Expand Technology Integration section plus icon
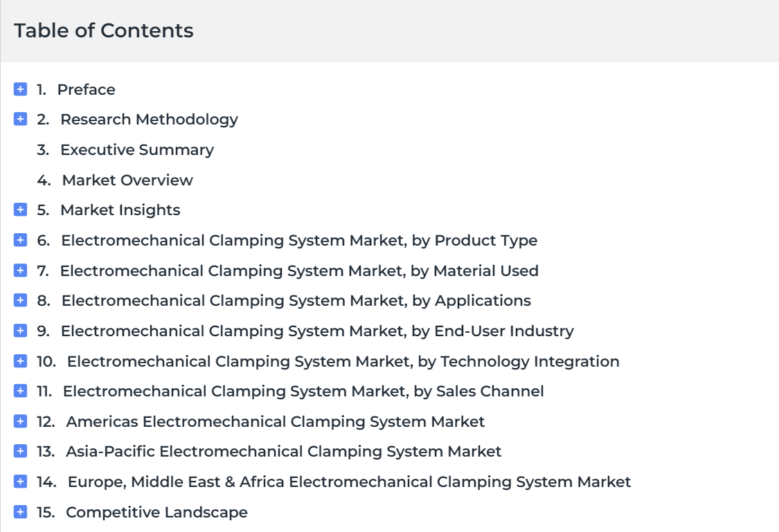Viewport: 779px width, 532px height. (20, 361)
